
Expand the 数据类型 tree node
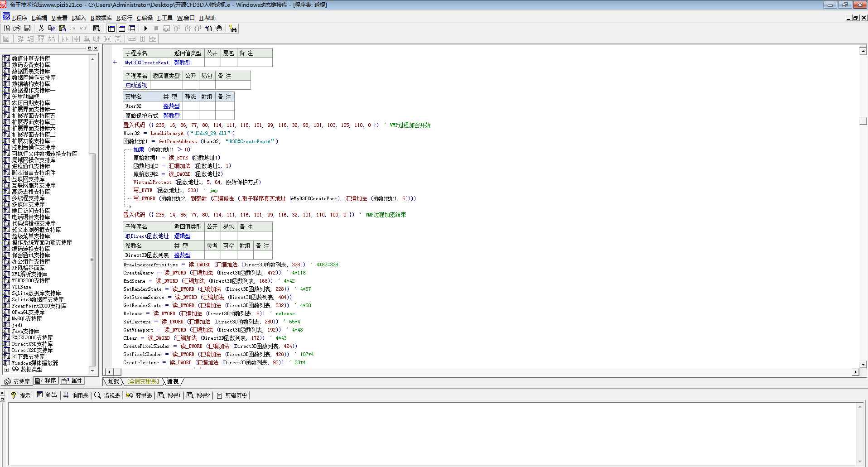pos(7,370)
